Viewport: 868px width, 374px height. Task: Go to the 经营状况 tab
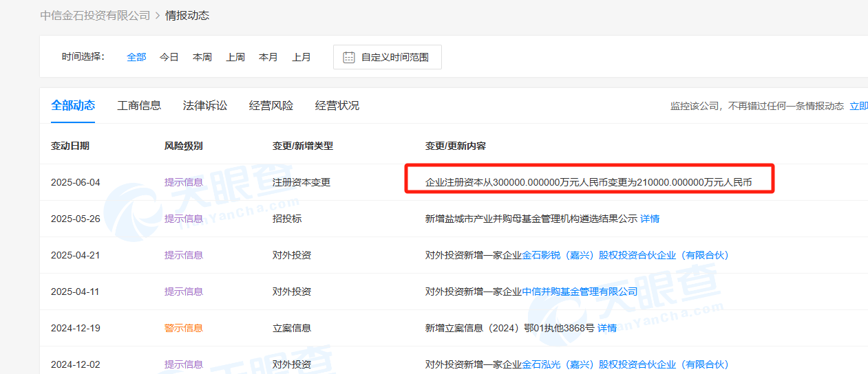click(x=337, y=105)
